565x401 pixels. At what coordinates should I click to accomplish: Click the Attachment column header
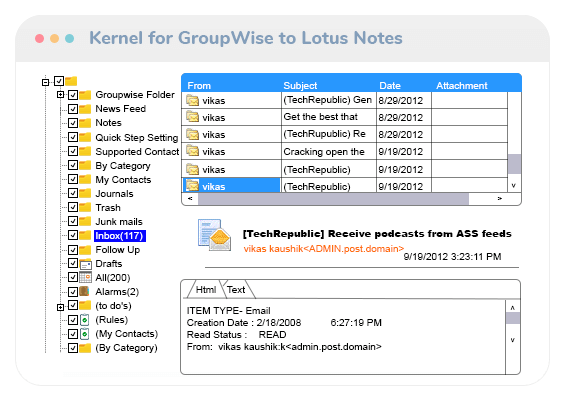[462, 86]
